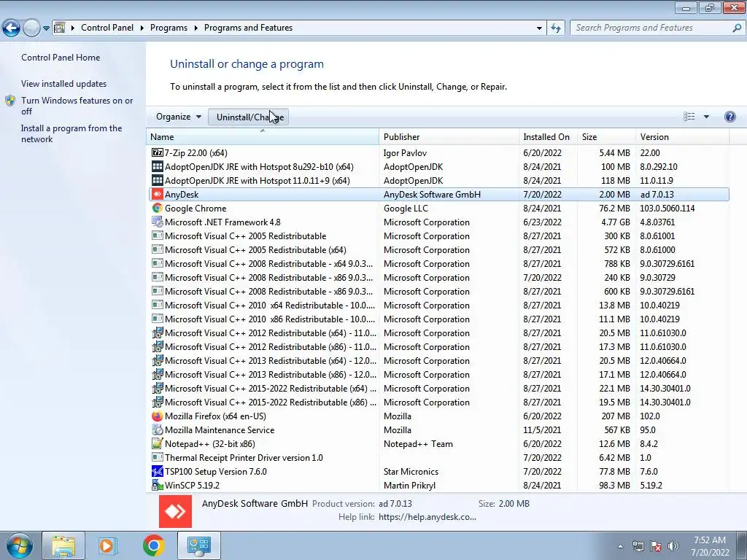Open the help.anydesk.co help link
The width and height of the screenshot is (747, 560).
pos(427,517)
